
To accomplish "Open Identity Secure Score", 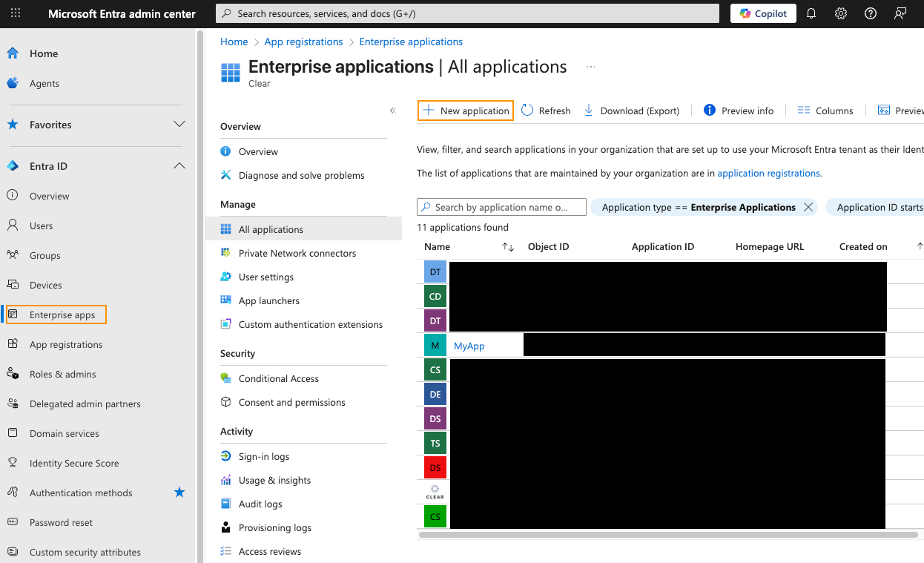I will [74, 463].
